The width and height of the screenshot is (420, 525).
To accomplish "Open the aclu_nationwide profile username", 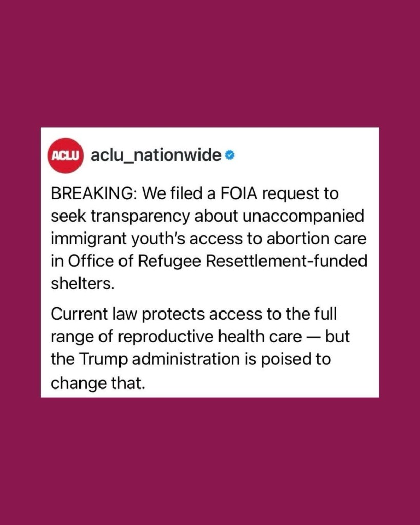I will point(156,154).
